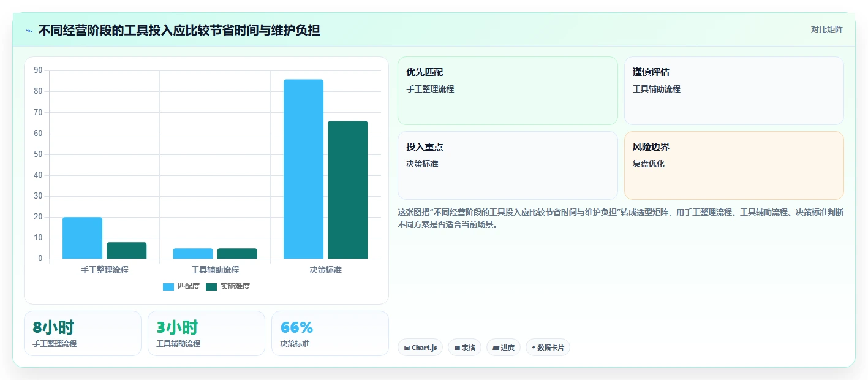Screen dimensions: 868x380
Task: Toggle the 匹配度 legend item
Action: 181,286
